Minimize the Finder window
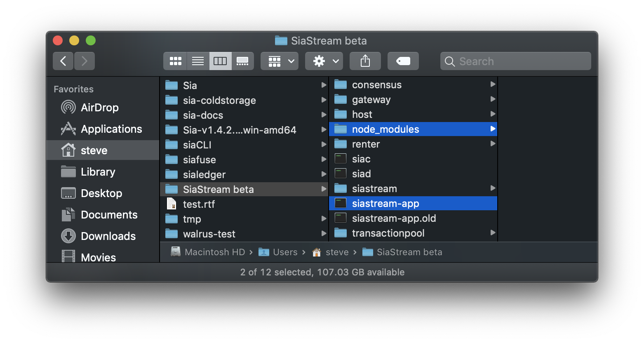644x343 pixels. 74,40
